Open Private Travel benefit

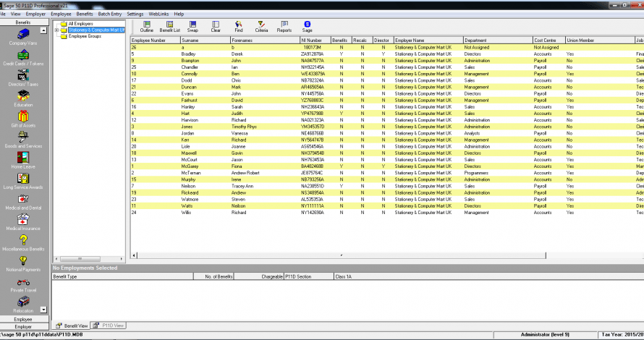[23, 284]
